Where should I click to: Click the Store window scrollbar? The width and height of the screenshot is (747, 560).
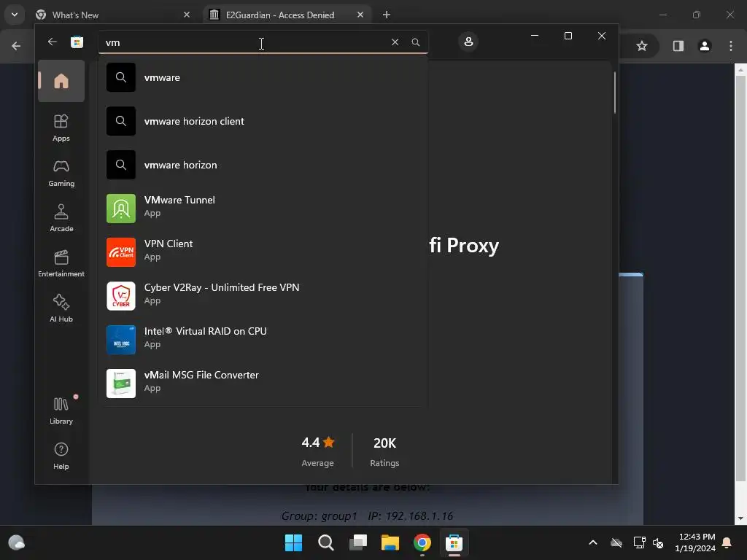(x=614, y=93)
